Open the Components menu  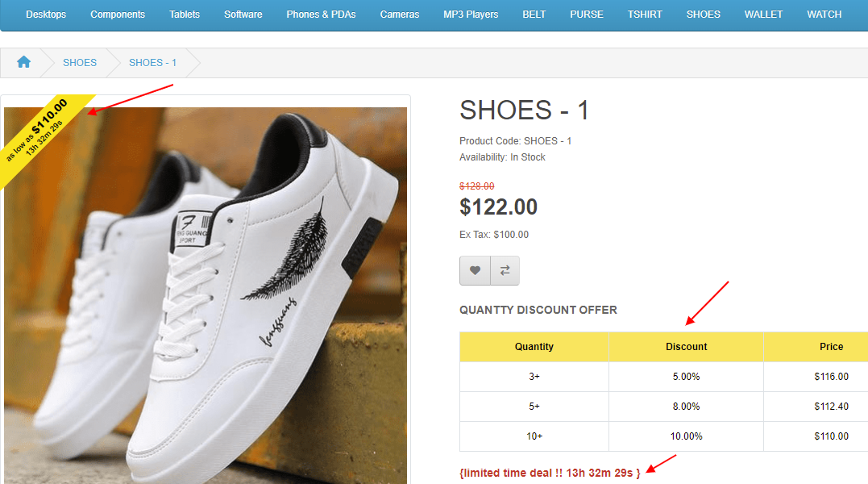click(118, 15)
